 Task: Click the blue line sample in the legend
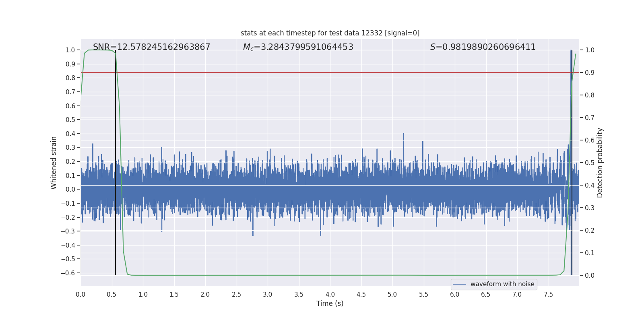click(x=460, y=284)
